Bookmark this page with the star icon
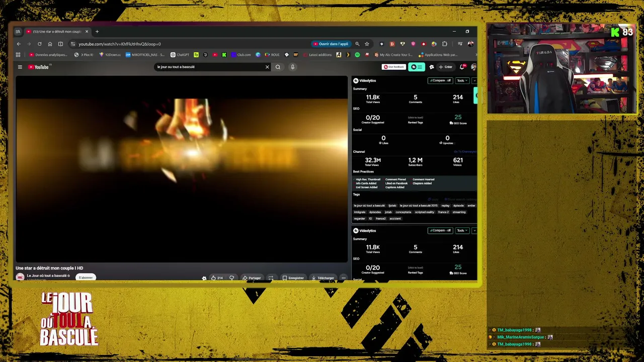Viewport: 644px width, 362px height. point(367,44)
